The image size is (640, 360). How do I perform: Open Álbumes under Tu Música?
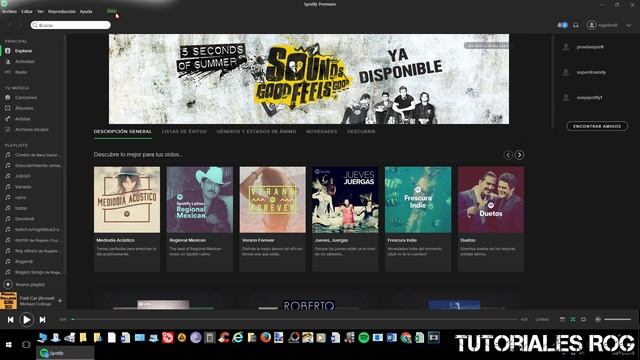tap(24, 108)
